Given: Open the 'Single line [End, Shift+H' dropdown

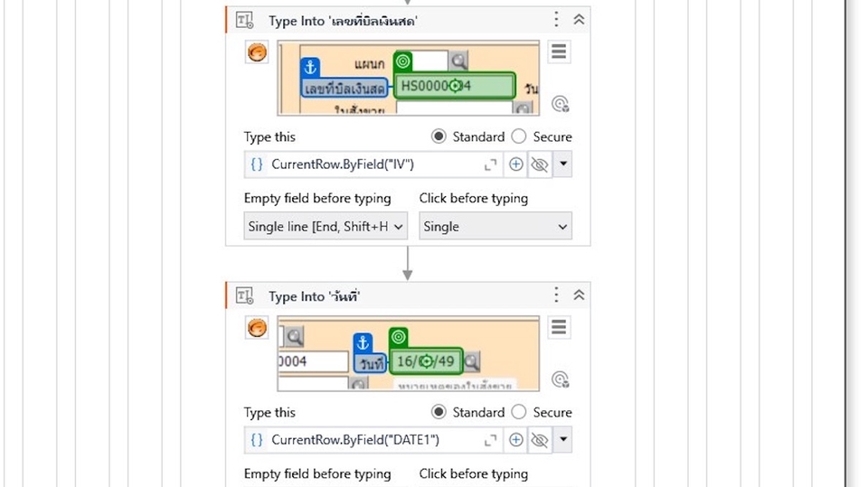Looking at the screenshot, I should (x=325, y=227).
